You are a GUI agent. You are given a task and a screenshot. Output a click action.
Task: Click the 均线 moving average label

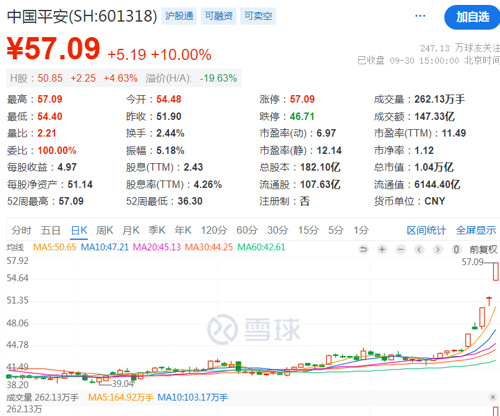pyautogui.click(x=15, y=247)
